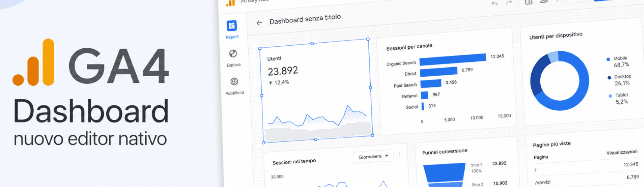Click the 5,2% Tablet share value
Image resolution: width=644 pixels, height=187 pixels.
(622, 102)
